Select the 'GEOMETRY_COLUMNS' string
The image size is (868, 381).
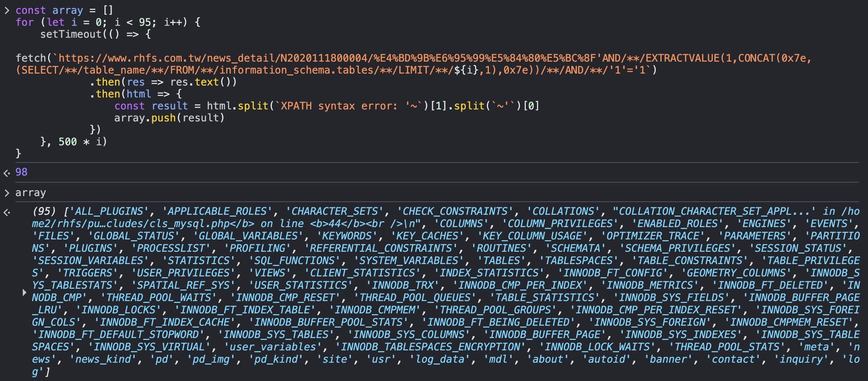point(736,273)
